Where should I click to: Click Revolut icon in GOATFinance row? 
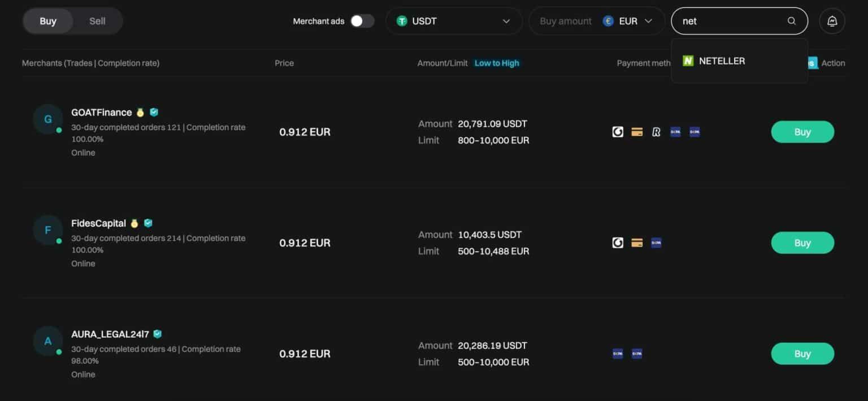(x=656, y=132)
